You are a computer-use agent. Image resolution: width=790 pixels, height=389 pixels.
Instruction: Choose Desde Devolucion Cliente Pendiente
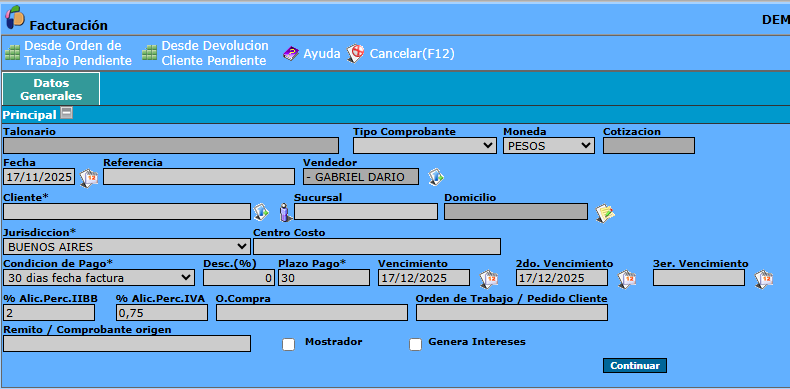point(215,53)
